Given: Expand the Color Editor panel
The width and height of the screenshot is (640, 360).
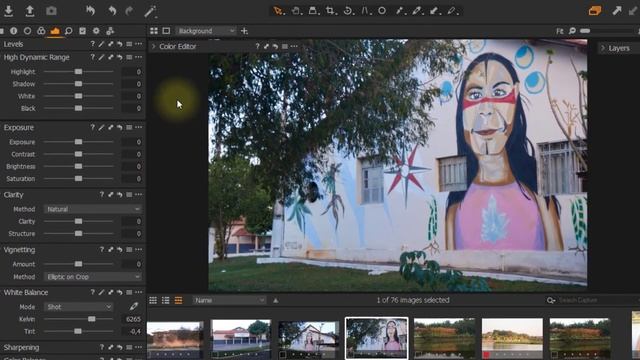Looking at the screenshot, I should pos(154,47).
